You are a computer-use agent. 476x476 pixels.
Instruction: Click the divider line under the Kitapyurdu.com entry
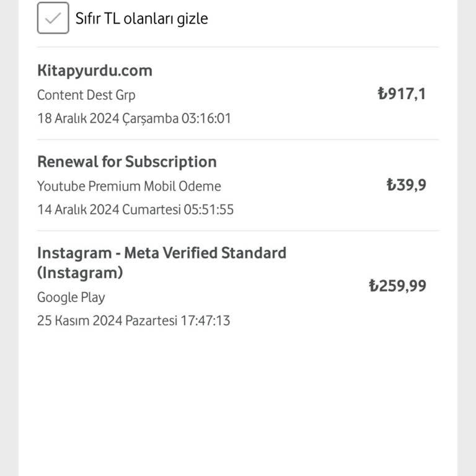(x=238, y=139)
